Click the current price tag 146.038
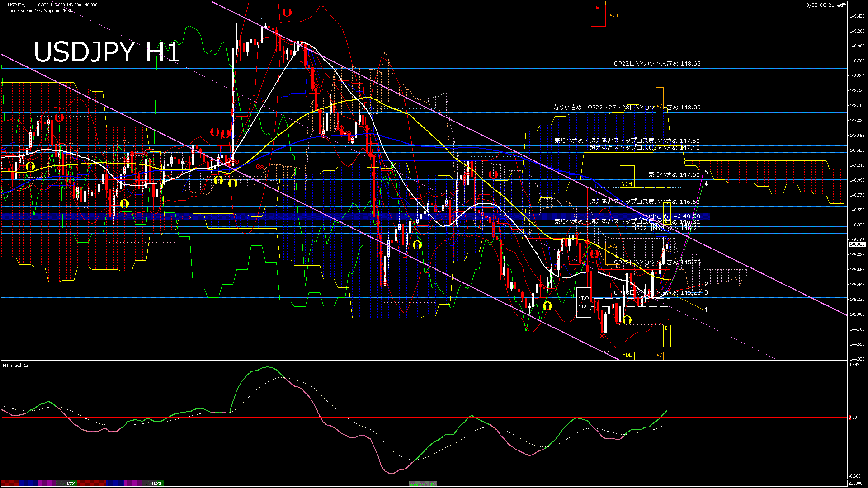 [x=857, y=244]
